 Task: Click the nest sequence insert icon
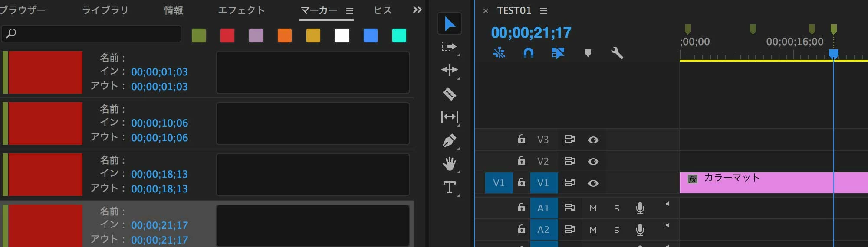[499, 53]
